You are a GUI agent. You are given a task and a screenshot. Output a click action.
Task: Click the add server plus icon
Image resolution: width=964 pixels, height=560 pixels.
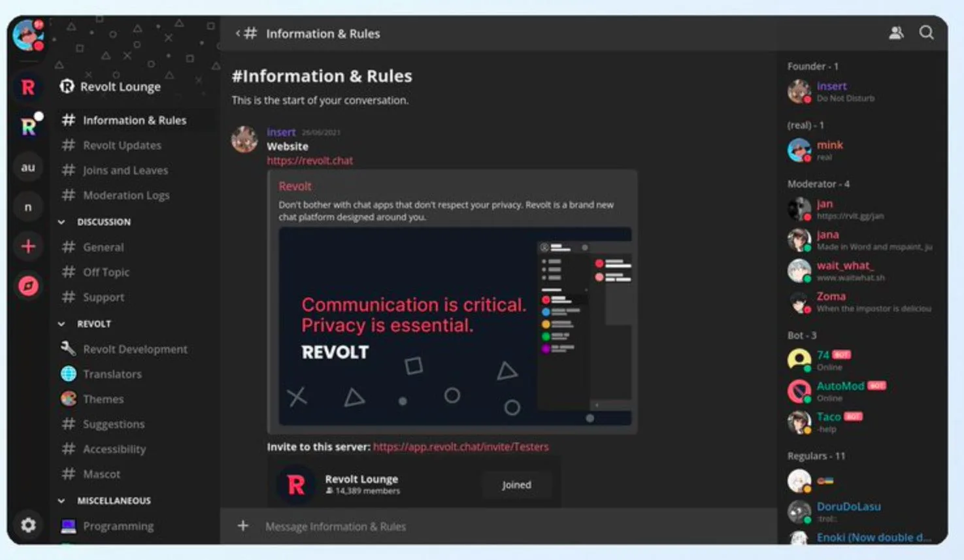[x=28, y=246]
